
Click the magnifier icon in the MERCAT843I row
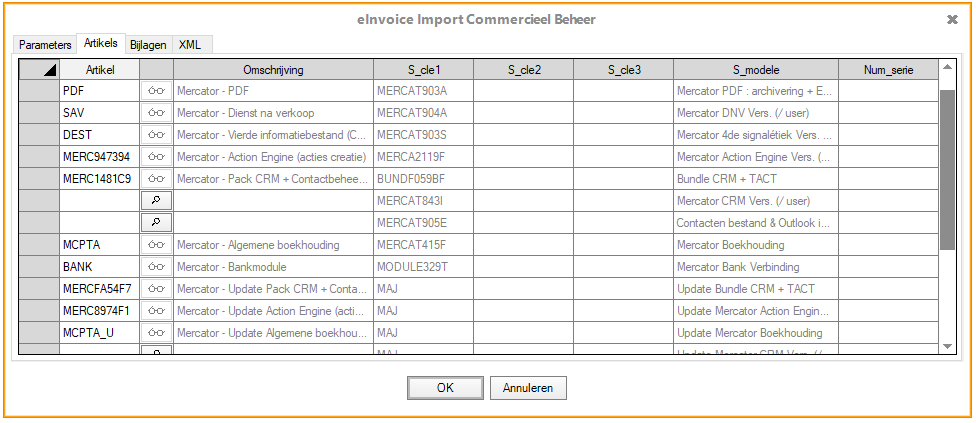click(x=156, y=201)
